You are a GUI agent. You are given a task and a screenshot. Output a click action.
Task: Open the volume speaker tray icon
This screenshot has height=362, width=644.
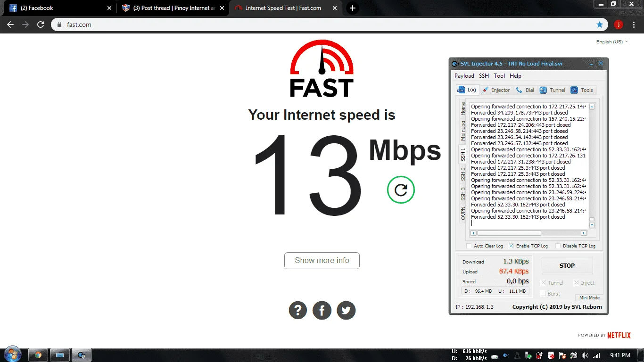tap(585, 355)
